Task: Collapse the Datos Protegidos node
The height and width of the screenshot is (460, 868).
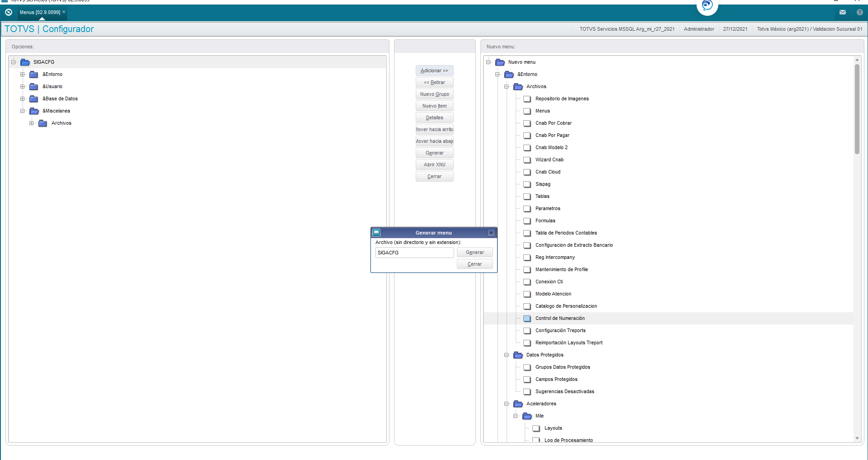Action: click(507, 355)
